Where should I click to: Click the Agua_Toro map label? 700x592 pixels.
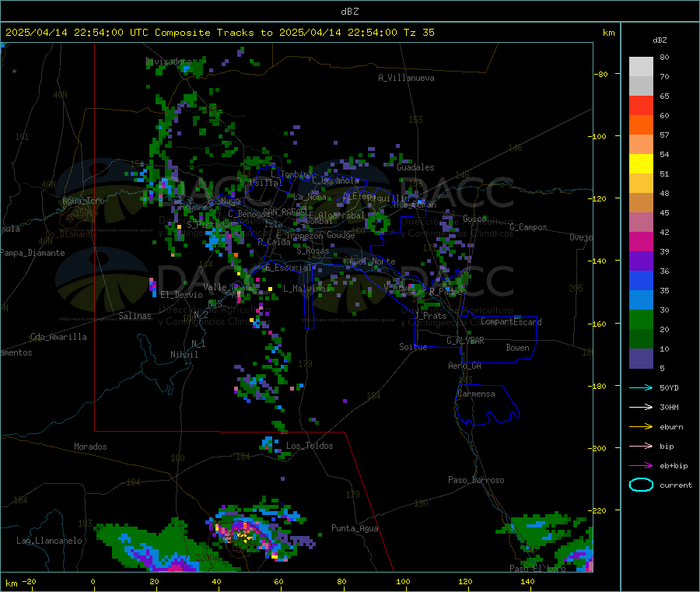[83, 201]
